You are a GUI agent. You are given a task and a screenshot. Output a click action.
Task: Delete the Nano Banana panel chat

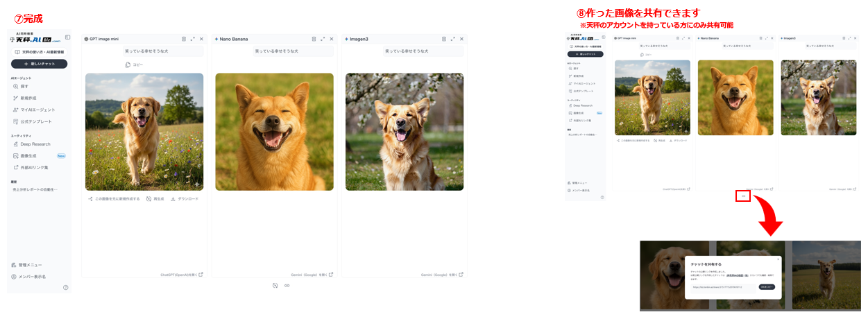point(314,39)
